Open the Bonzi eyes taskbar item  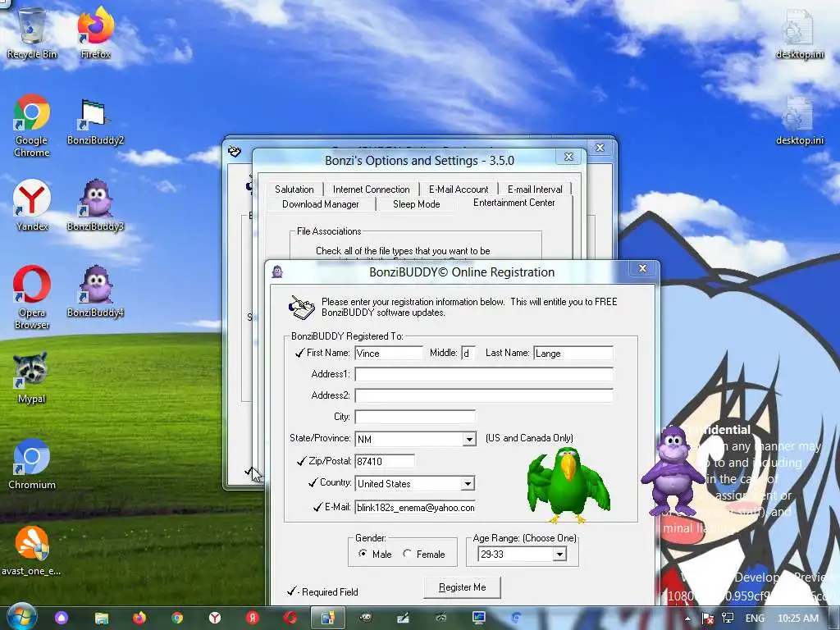click(x=366, y=618)
